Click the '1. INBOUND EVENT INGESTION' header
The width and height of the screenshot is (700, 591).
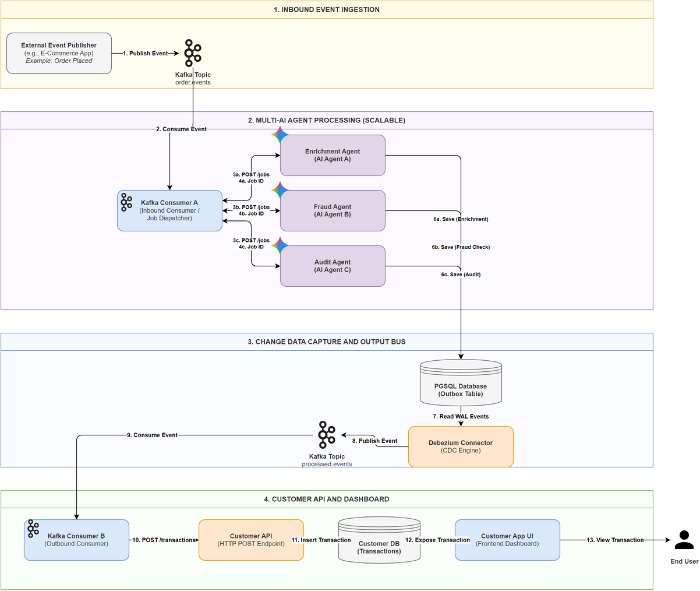[327, 10]
